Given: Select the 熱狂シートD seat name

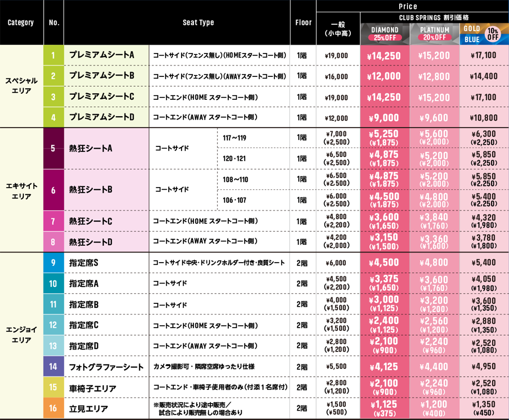Looking at the screenshot, I should pyautogui.click(x=90, y=242).
